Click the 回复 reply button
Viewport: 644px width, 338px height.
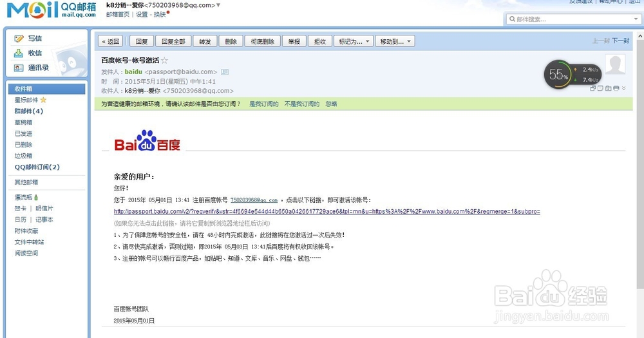(x=142, y=41)
